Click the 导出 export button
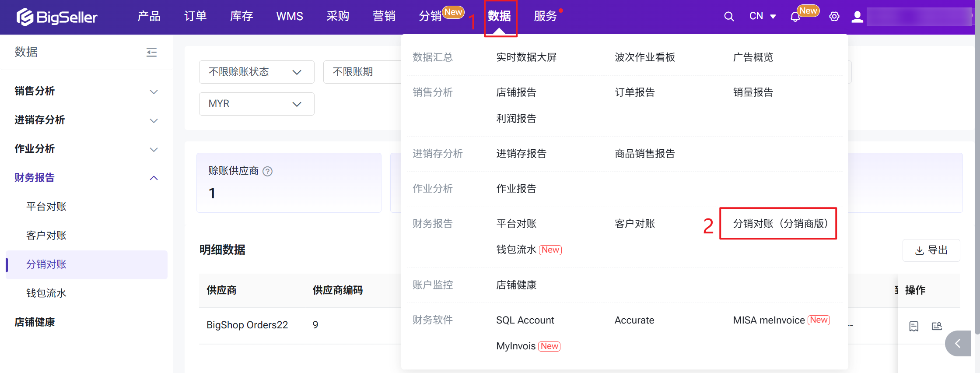 [931, 250]
